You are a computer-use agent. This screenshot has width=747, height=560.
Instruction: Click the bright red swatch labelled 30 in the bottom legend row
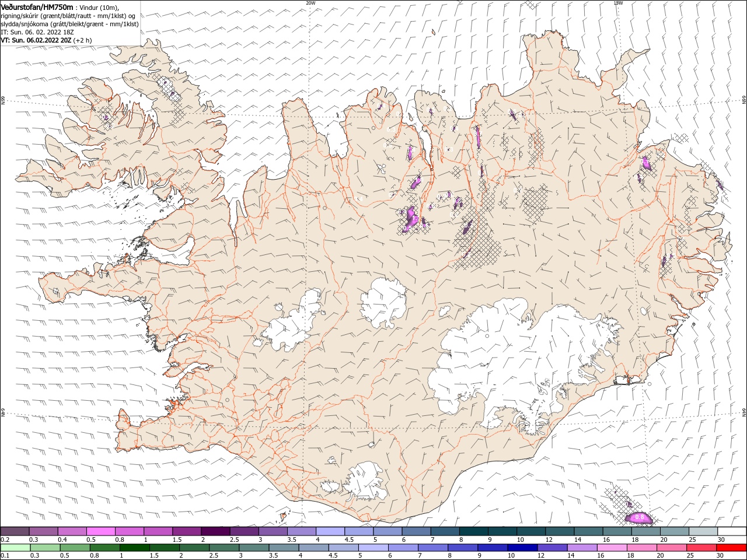pos(731,548)
